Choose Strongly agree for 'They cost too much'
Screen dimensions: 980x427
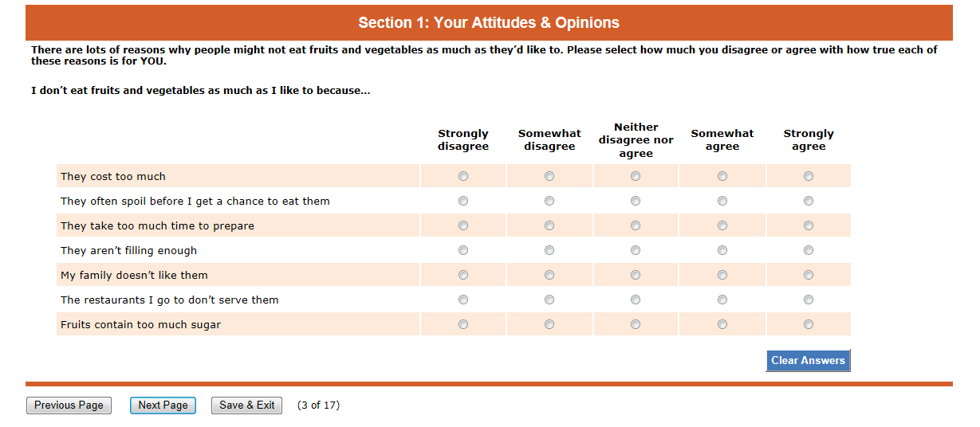(809, 176)
